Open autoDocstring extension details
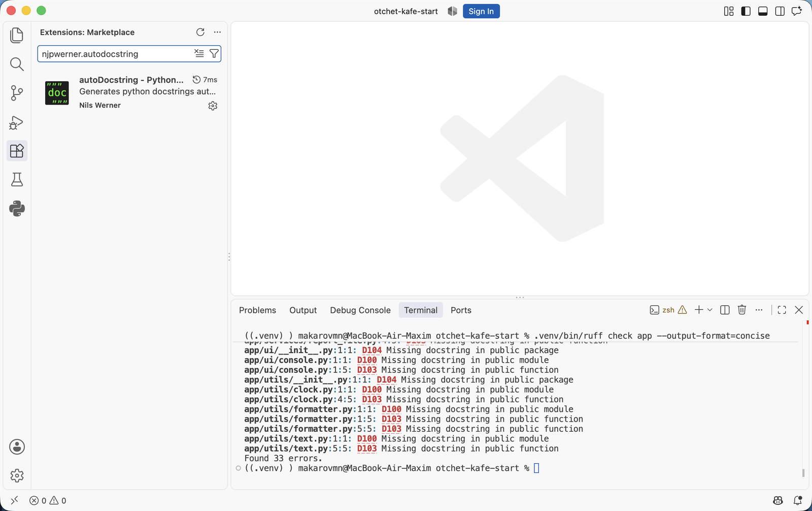Image resolution: width=812 pixels, height=511 pixels. 129,92
